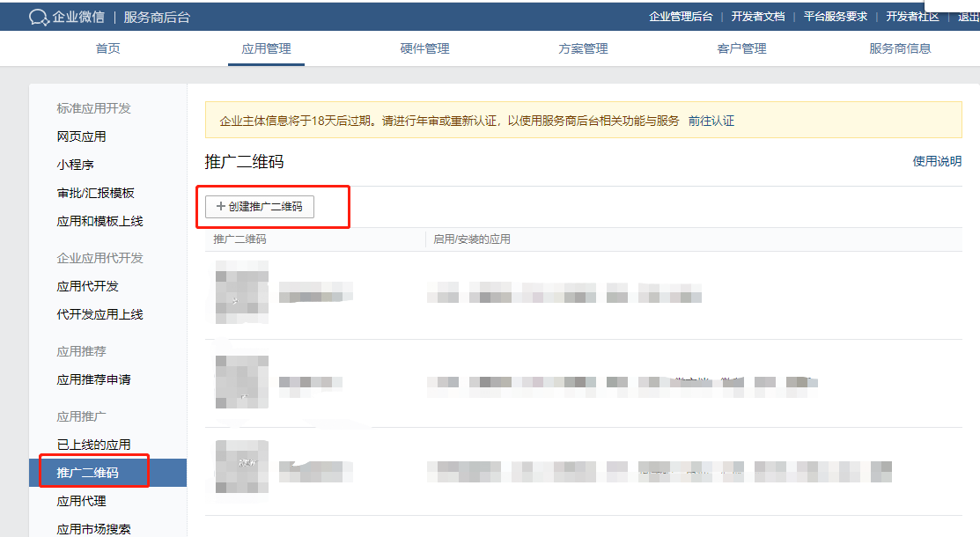Click the 启用/安装的应用 column header

click(x=472, y=239)
